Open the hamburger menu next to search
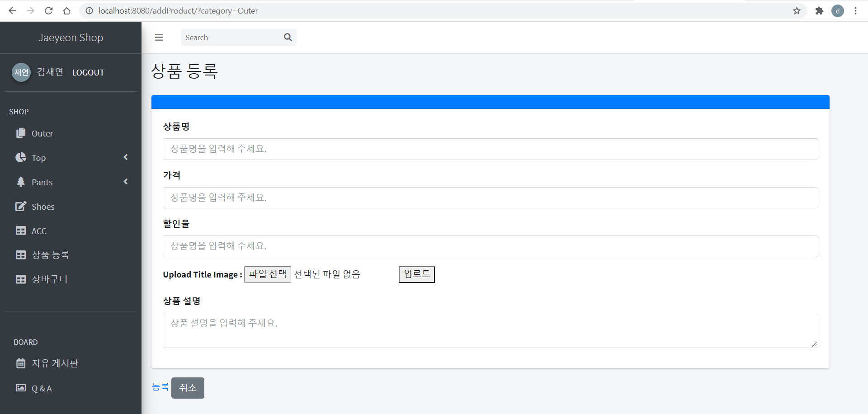 pyautogui.click(x=159, y=37)
